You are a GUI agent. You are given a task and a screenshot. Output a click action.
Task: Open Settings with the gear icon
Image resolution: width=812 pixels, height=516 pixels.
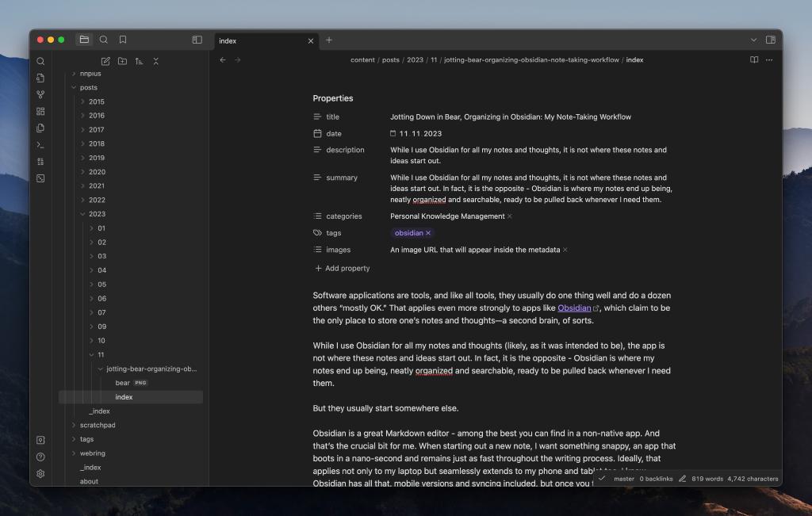[x=40, y=474]
